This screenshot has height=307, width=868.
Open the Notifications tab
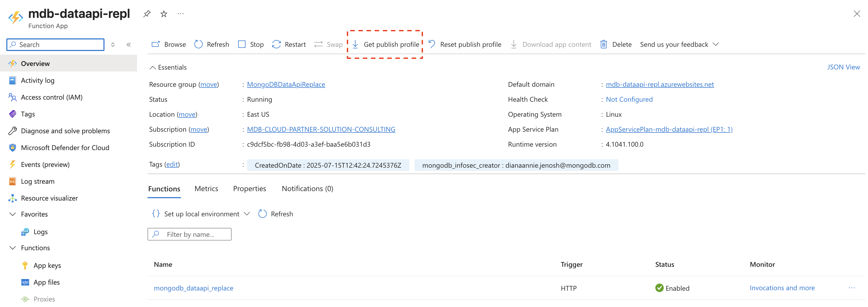[x=307, y=188]
